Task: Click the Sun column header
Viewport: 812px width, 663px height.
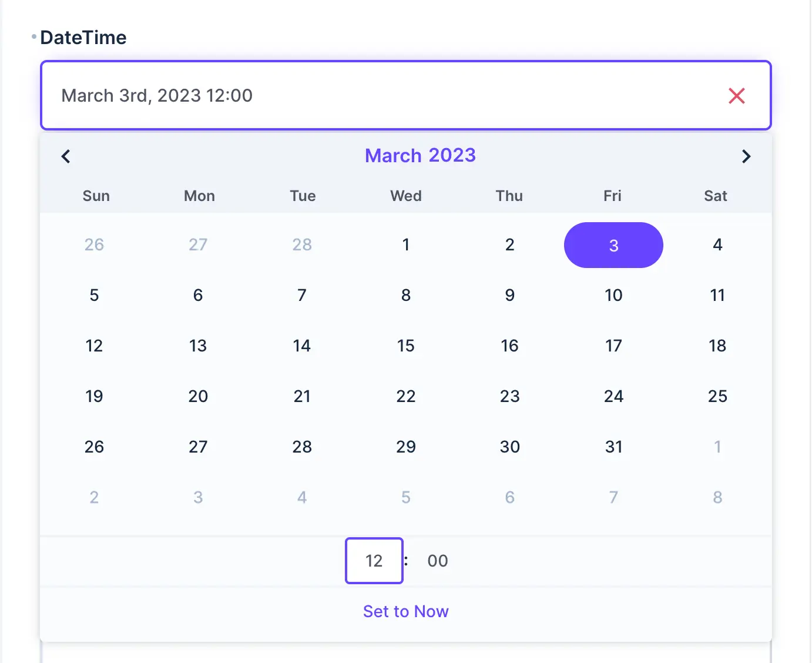Action: point(96,196)
